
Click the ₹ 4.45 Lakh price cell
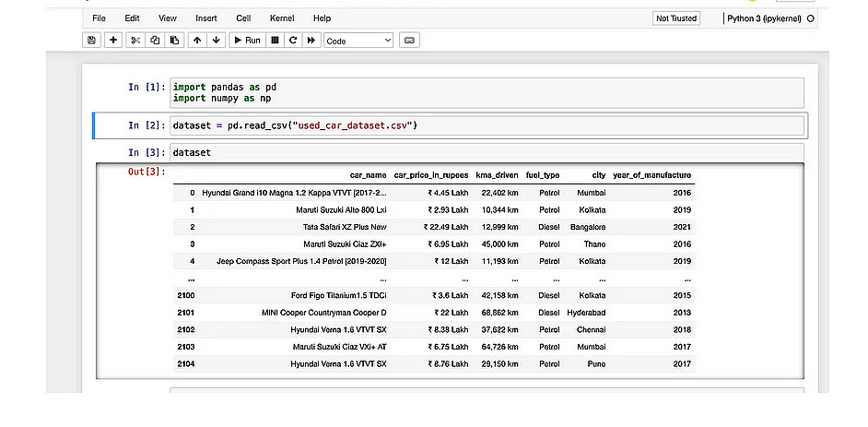(448, 193)
